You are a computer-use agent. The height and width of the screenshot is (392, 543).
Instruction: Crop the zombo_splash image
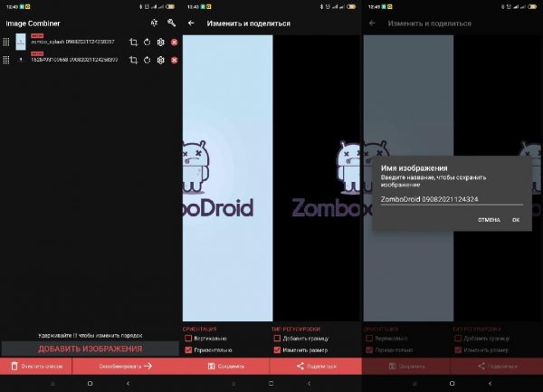pyautogui.click(x=133, y=43)
